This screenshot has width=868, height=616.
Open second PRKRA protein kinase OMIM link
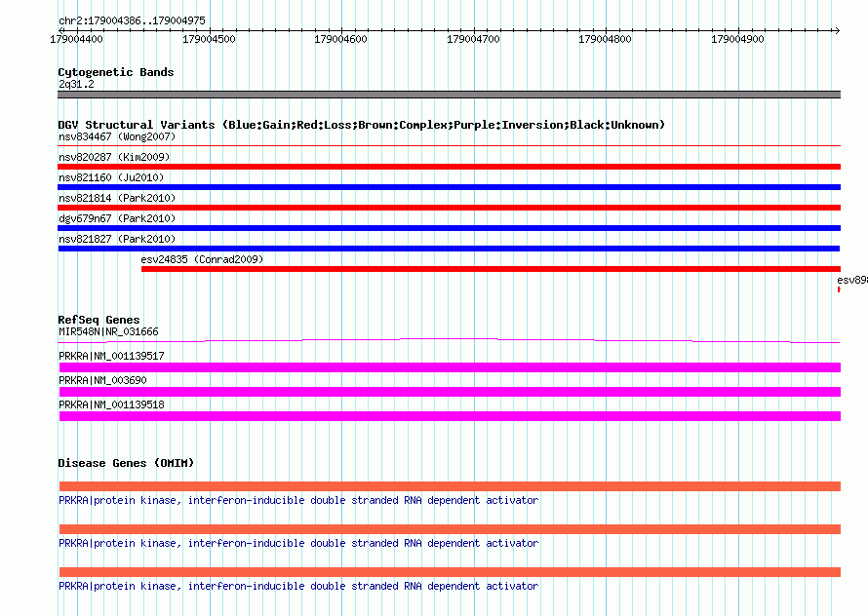click(298, 544)
